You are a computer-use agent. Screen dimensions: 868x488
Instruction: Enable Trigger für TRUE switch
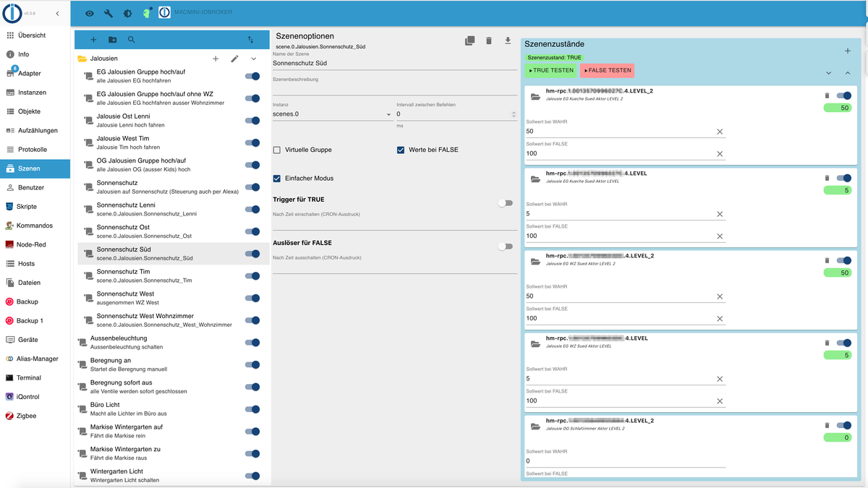pyautogui.click(x=505, y=203)
